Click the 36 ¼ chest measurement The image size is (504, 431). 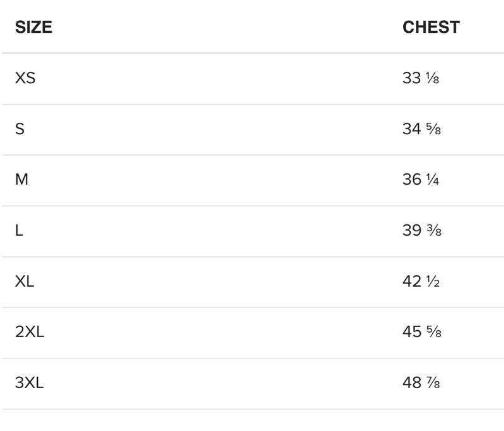[421, 180]
